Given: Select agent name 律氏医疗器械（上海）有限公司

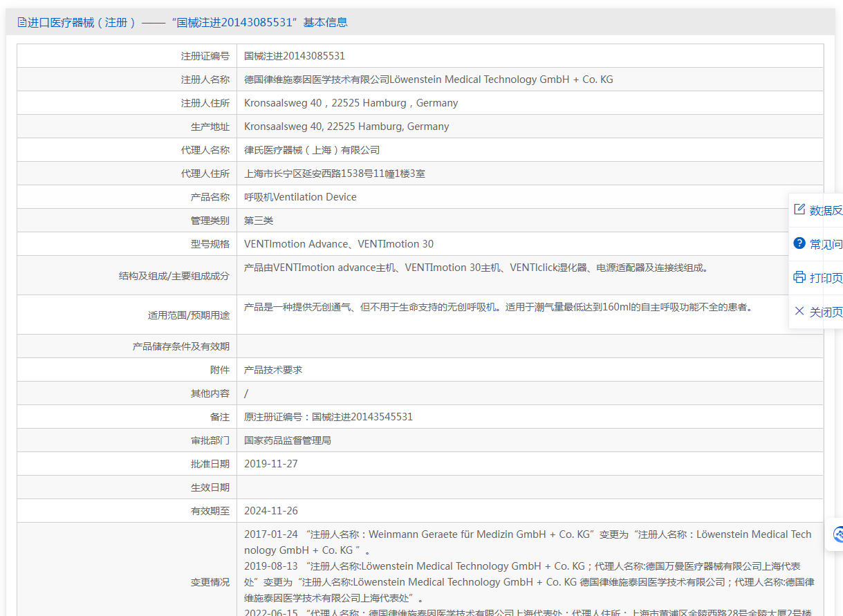Looking at the screenshot, I should 312,150.
